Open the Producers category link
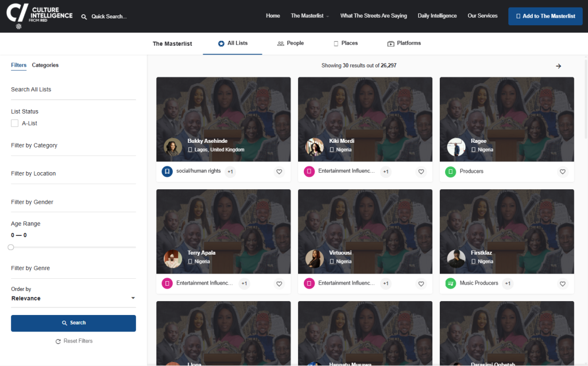588x366 pixels. point(471,171)
